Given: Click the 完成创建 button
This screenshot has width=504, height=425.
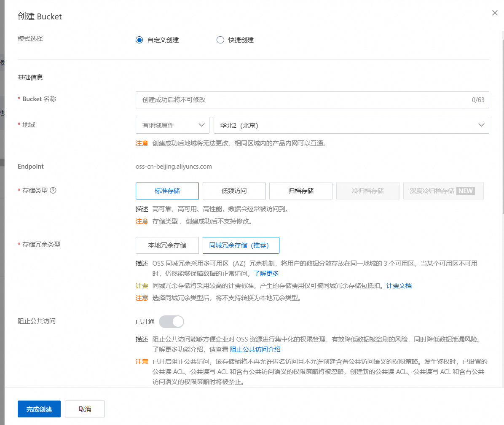Looking at the screenshot, I should 39,409.
